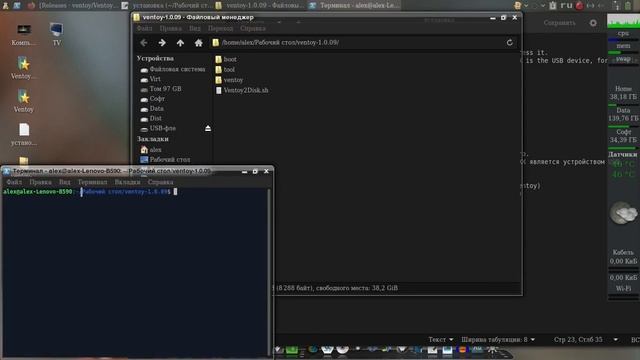Viewport: 640px width, 360px height.
Task: Select the Ventoy2Disk.sh script file
Action: point(242,90)
